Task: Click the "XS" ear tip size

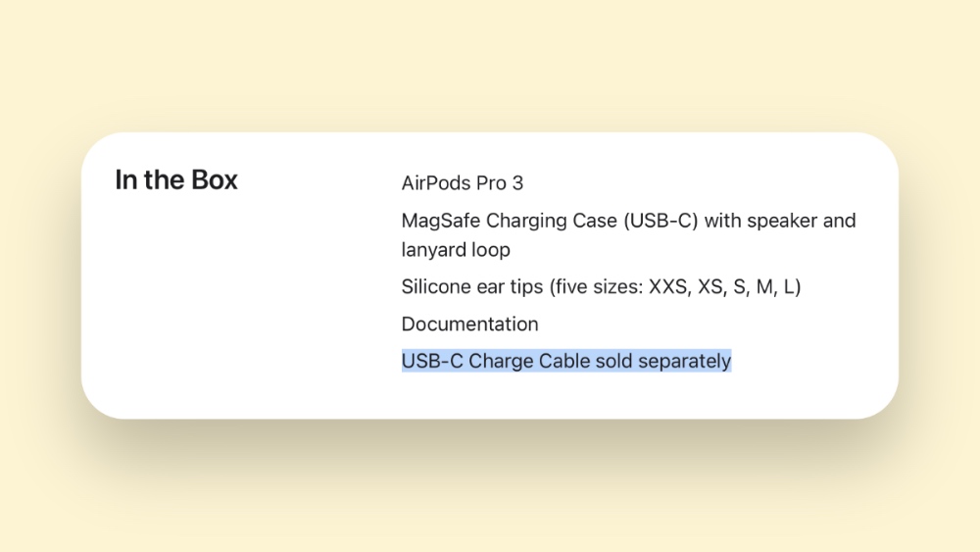Action: pos(712,287)
